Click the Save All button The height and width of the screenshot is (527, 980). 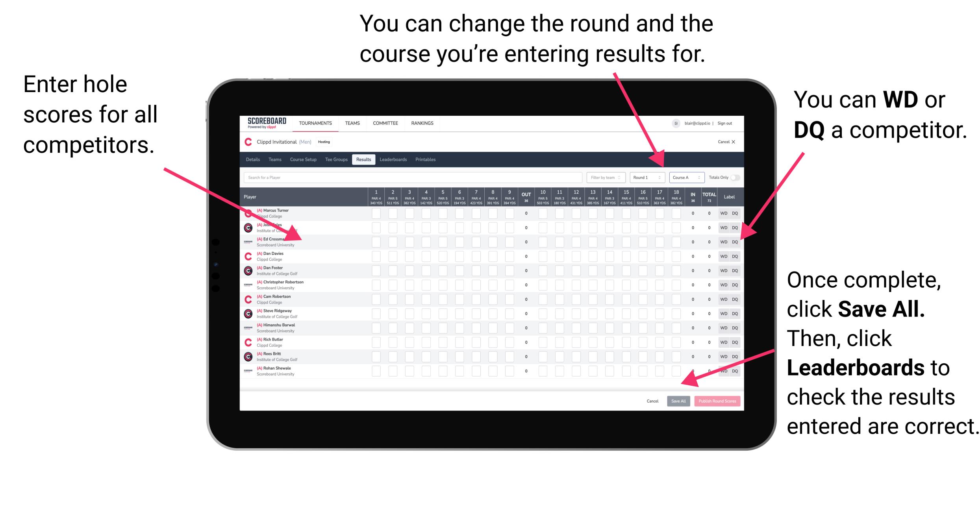point(677,401)
